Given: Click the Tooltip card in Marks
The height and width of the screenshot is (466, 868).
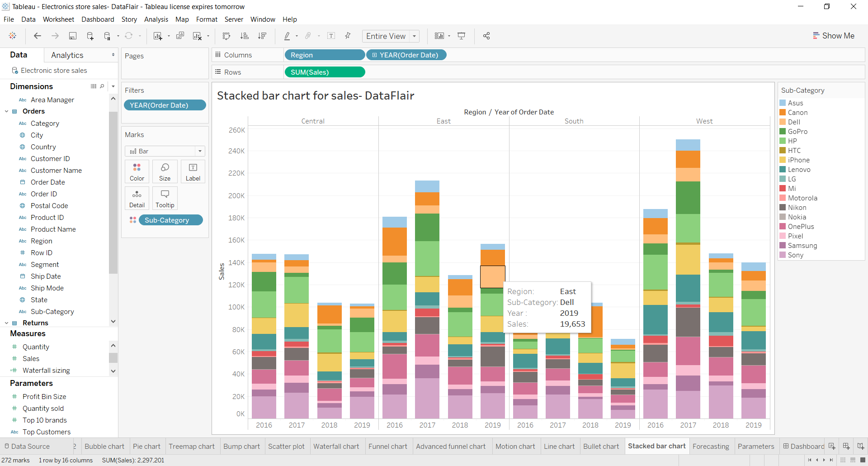Looking at the screenshot, I should [x=165, y=198].
